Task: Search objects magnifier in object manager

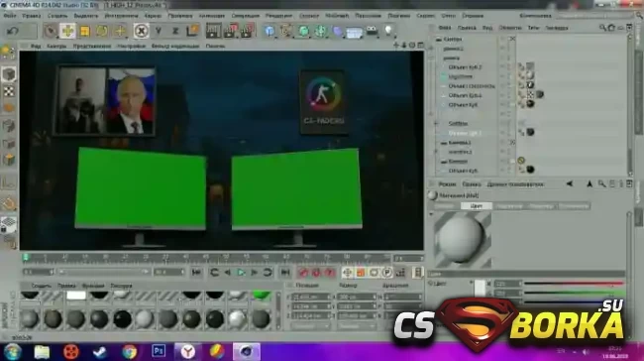Action: coord(602,28)
